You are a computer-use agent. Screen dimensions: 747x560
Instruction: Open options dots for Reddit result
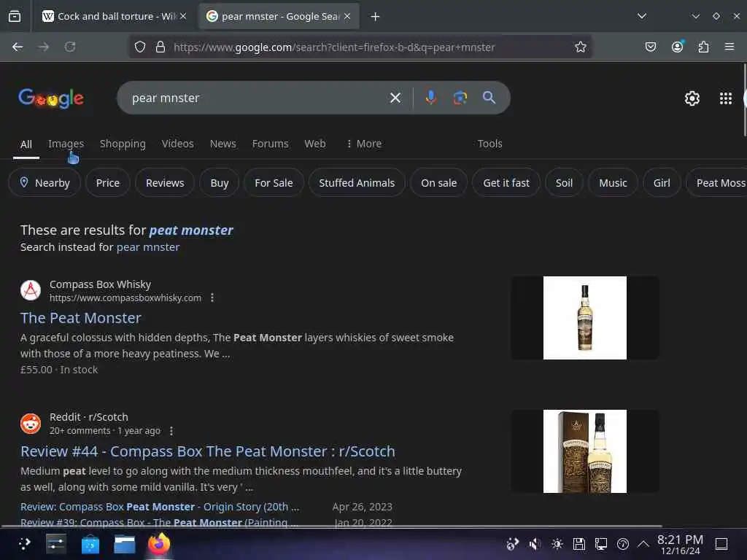[171, 431]
